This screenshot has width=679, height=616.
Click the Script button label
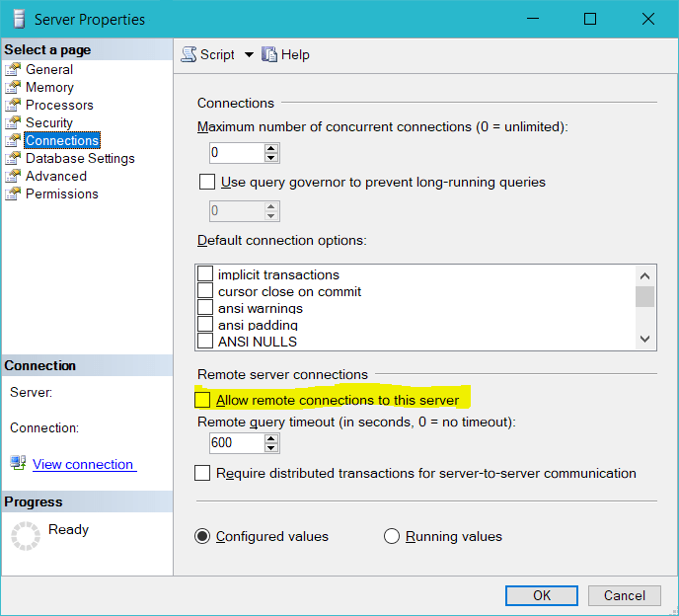217,55
